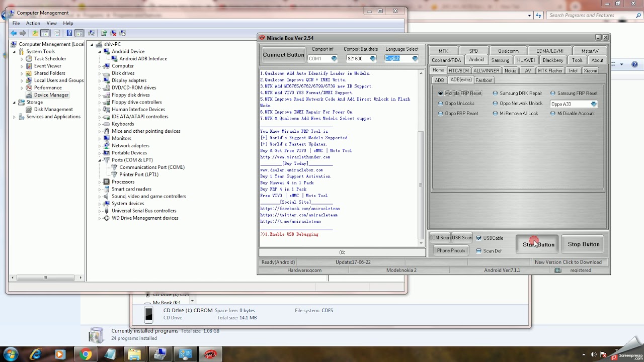Open the File Explorer folder taskbar icon
644x362 pixels.
point(134,354)
